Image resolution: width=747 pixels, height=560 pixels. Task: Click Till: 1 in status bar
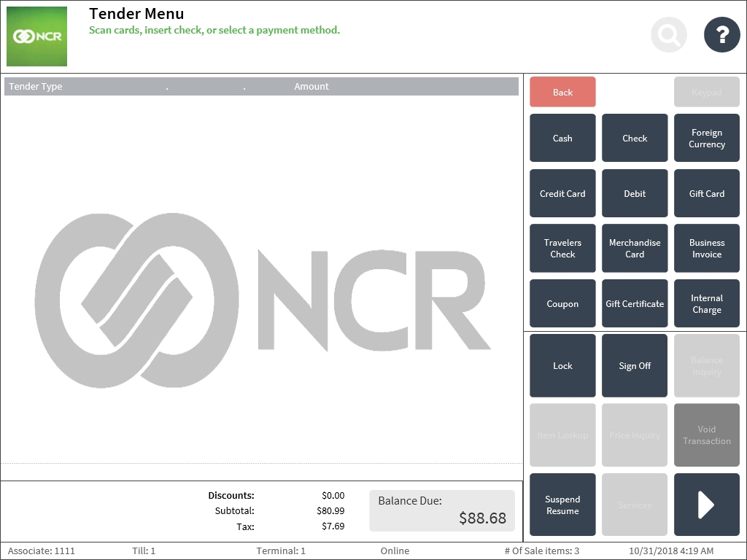click(x=144, y=551)
